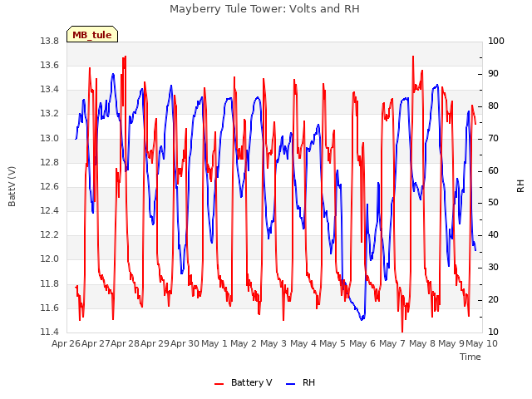Click the 12.4 voltage tick label
This screenshot has height=399, width=532.
[50, 210]
